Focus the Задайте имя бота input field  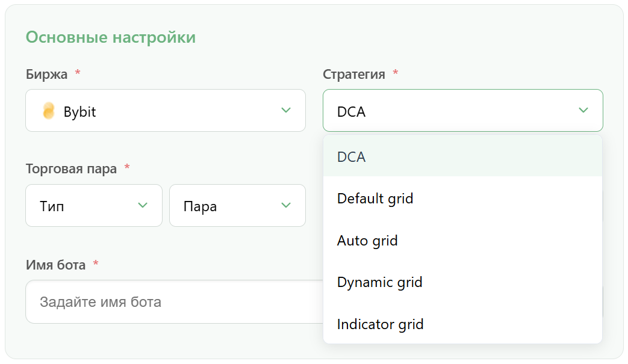(174, 302)
